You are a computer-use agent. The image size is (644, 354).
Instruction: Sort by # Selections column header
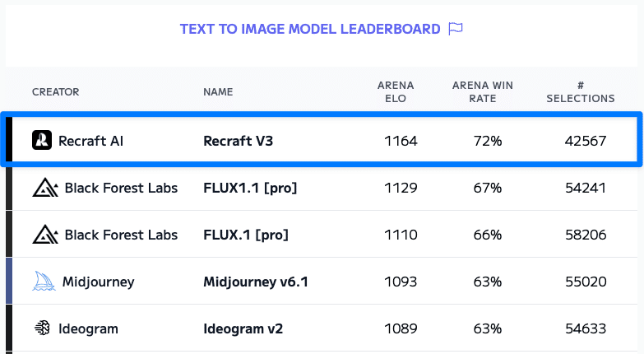[586, 91]
